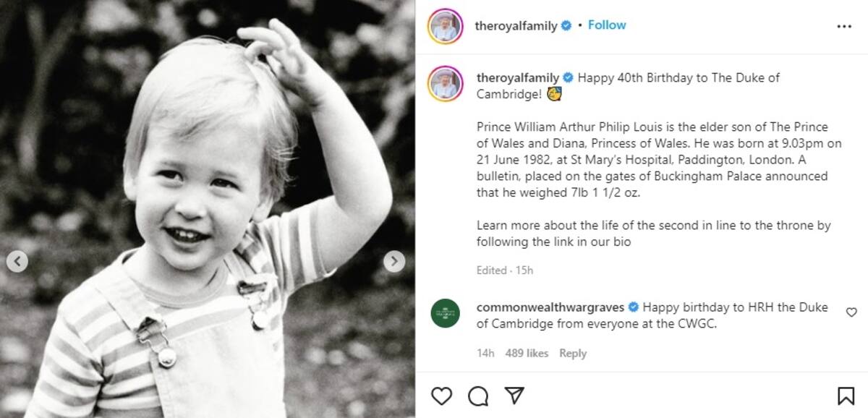Click the theroyalfamily avatar beside the caption
The height and width of the screenshot is (418, 868).
[x=446, y=85]
